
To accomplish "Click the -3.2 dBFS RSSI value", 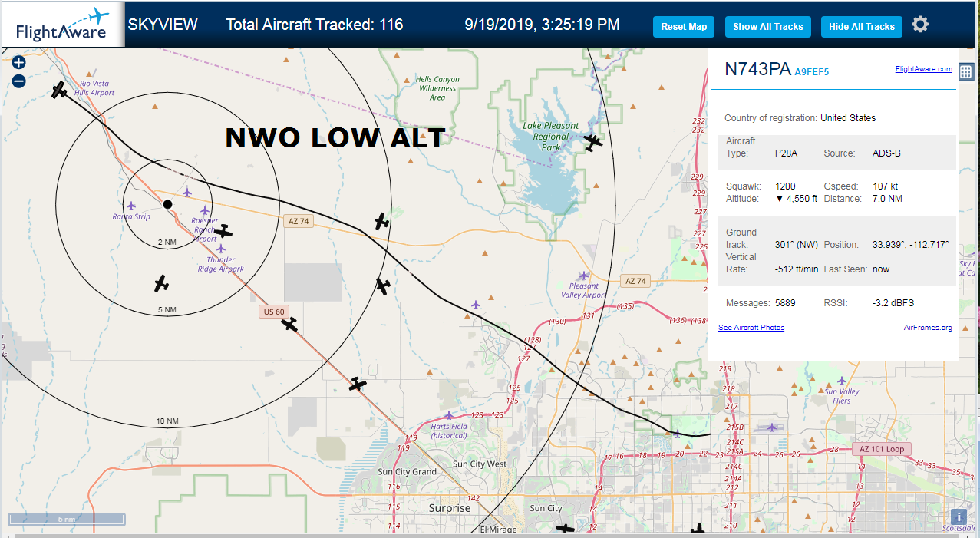I will [x=893, y=303].
